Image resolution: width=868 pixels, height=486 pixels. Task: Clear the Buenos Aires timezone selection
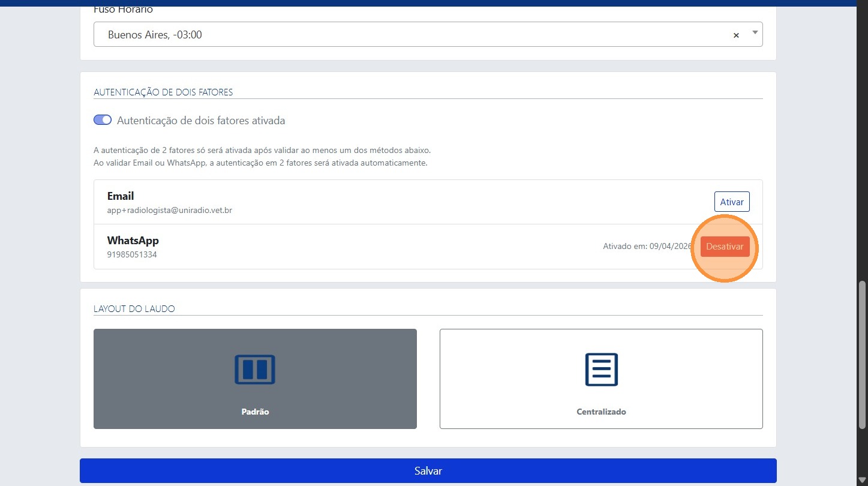click(x=736, y=35)
